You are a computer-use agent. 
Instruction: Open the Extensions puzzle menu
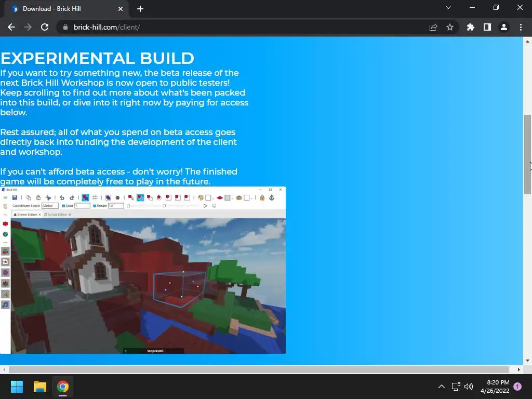point(471,27)
